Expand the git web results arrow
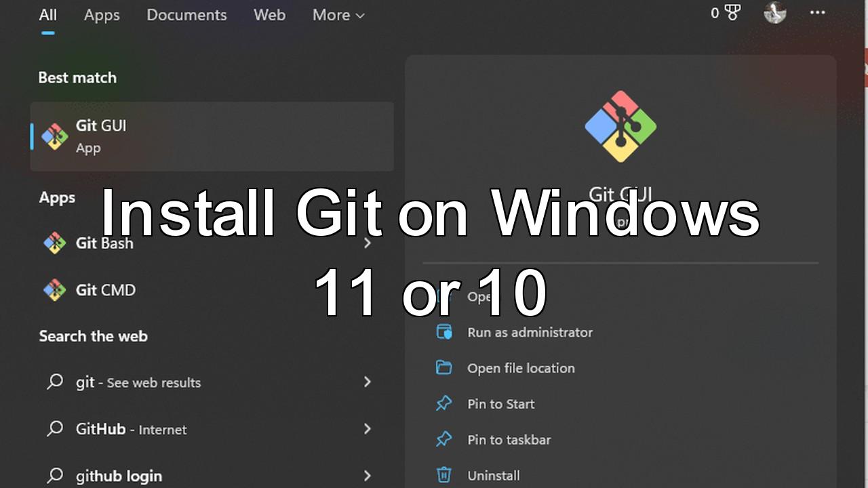The image size is (868, 488). tap(367, 382)
